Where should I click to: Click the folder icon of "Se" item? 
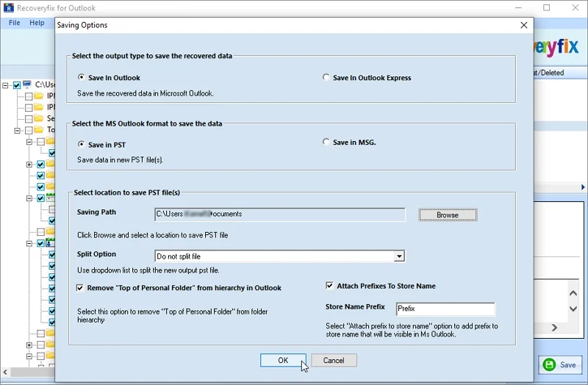[x=39, y=118]
